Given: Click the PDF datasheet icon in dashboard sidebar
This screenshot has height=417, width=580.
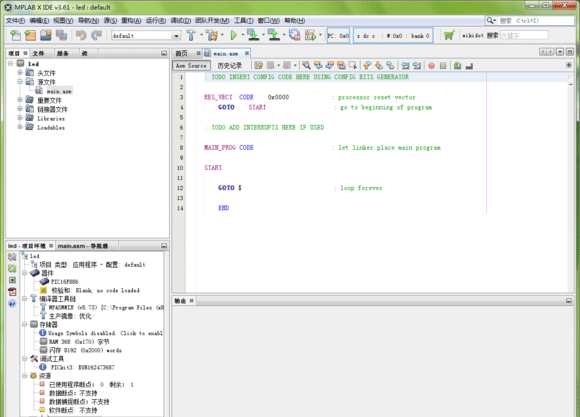Looking at the screenshot, I should coord(12,292).
